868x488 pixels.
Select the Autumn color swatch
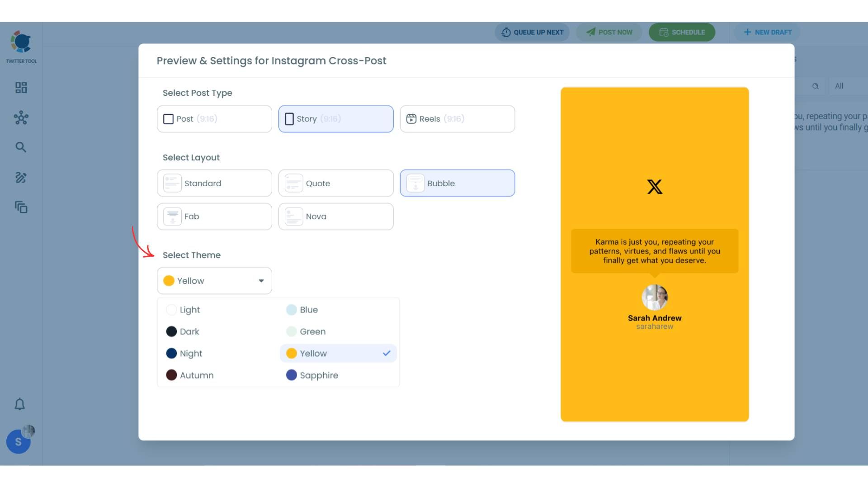pos(171,375)
